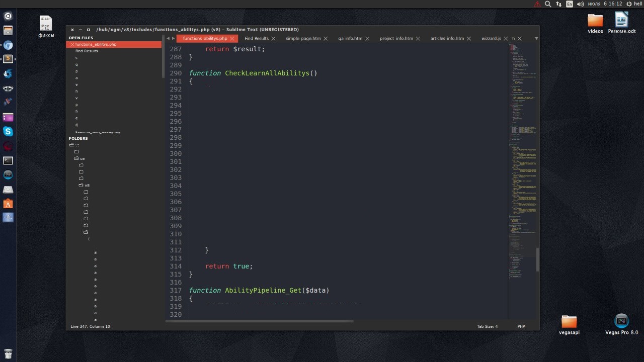
Task: Open the search magnifier in the top panel
Action: click(x=548, y=4)
